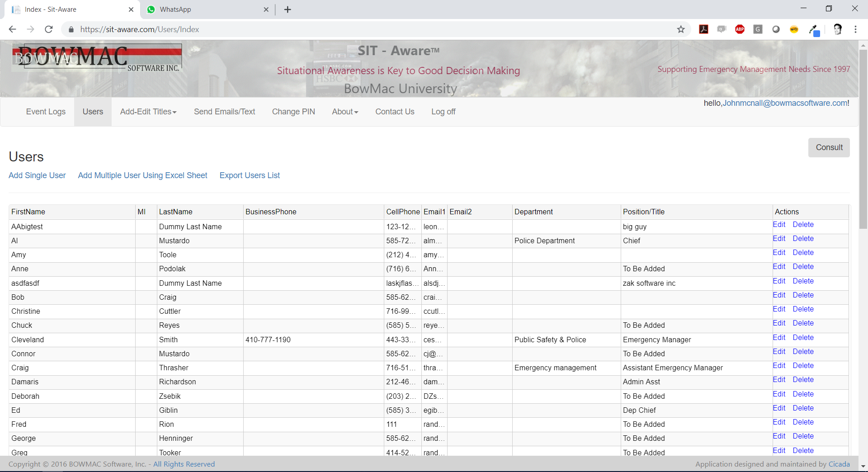Edit Damaris Richardson's record

click(x=779, y=380)
